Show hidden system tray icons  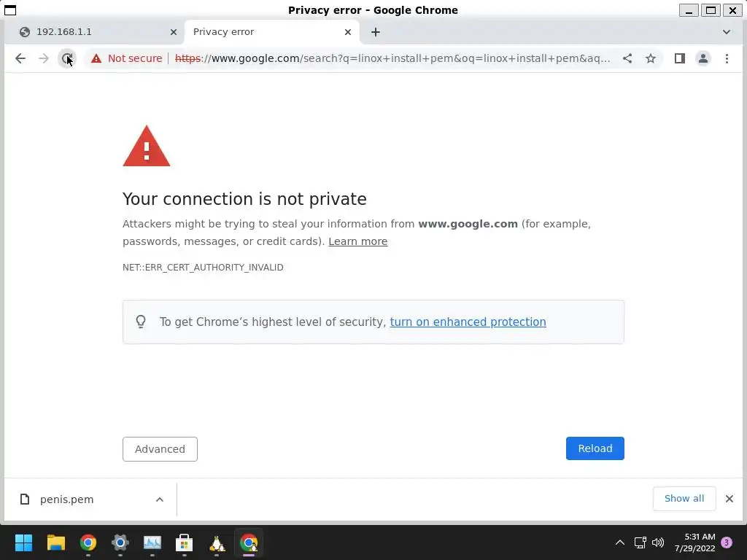click(620, 542)
